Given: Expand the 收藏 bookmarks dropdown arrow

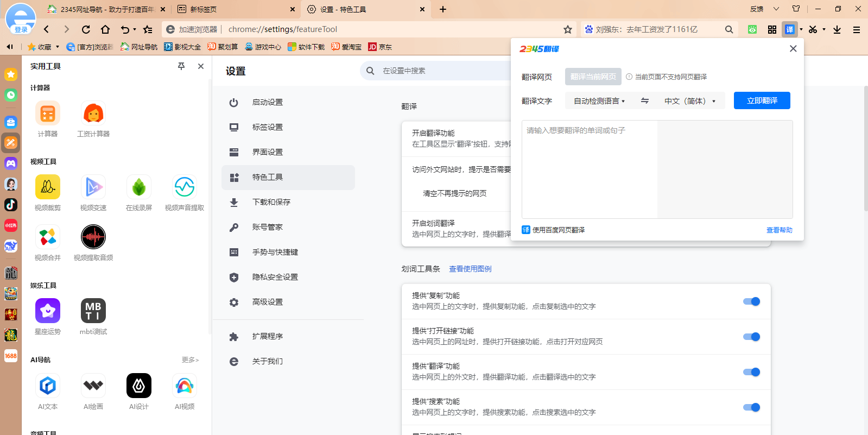Looking at the screenshot, I should coord(58,47).
